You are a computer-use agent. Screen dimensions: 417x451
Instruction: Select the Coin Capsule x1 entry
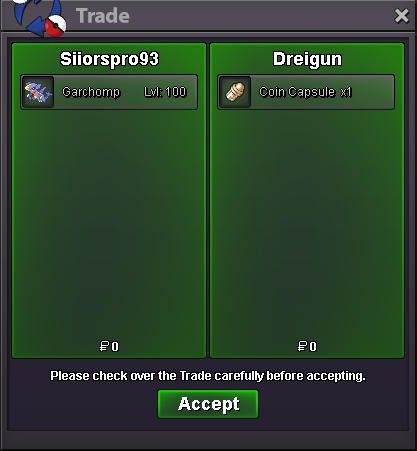[306, 92]
